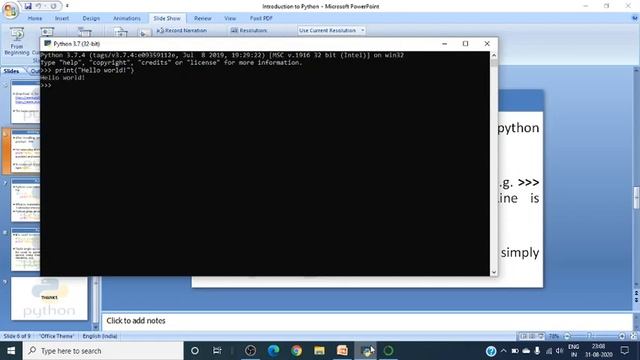Start slide show From Beginning
Screen dimensions: 640x360
[x=17, y=41]
